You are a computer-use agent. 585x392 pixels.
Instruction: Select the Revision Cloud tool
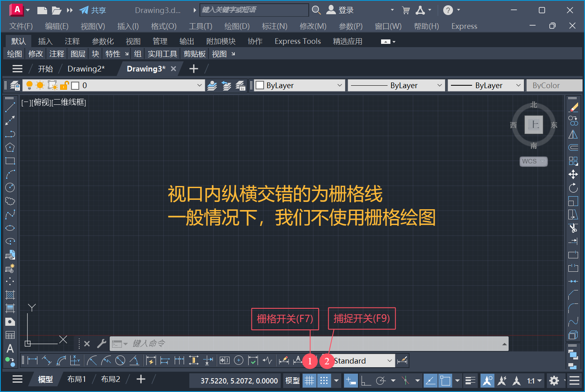(10, 201)
